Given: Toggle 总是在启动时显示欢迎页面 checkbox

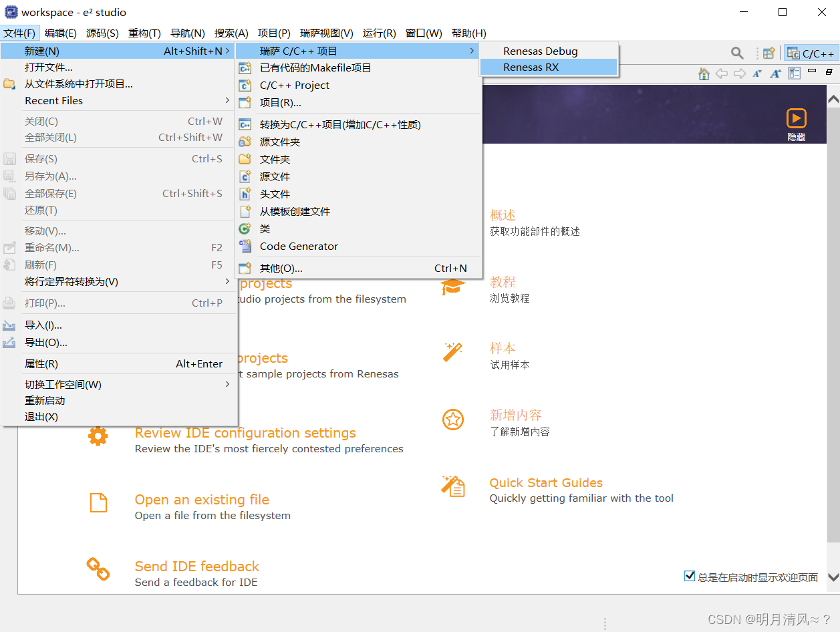Looking at the screenshot, I should [x=690, y=576].
